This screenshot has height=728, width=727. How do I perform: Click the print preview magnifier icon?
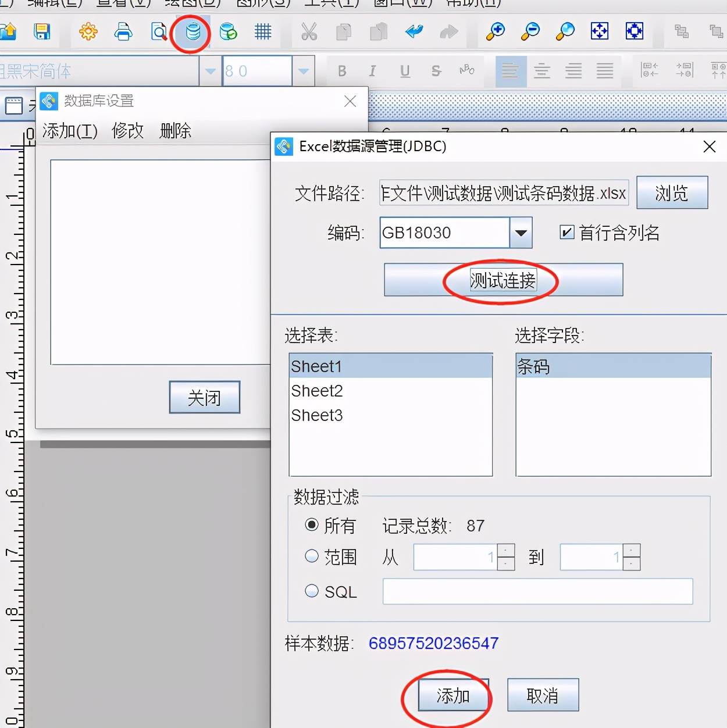158,31
